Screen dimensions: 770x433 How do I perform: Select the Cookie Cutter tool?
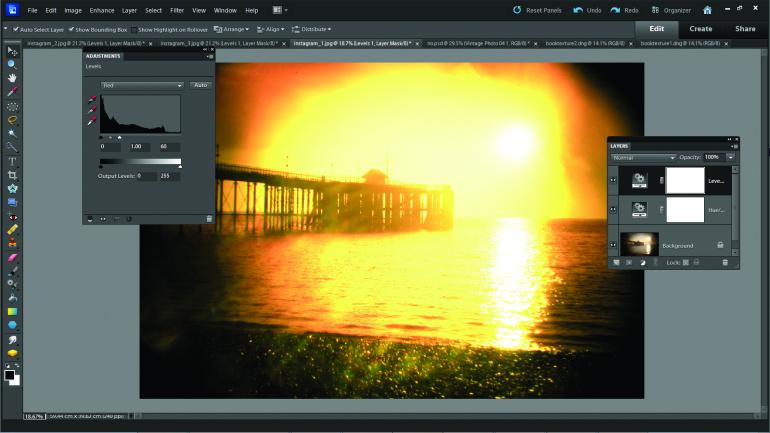coord(12,189)
